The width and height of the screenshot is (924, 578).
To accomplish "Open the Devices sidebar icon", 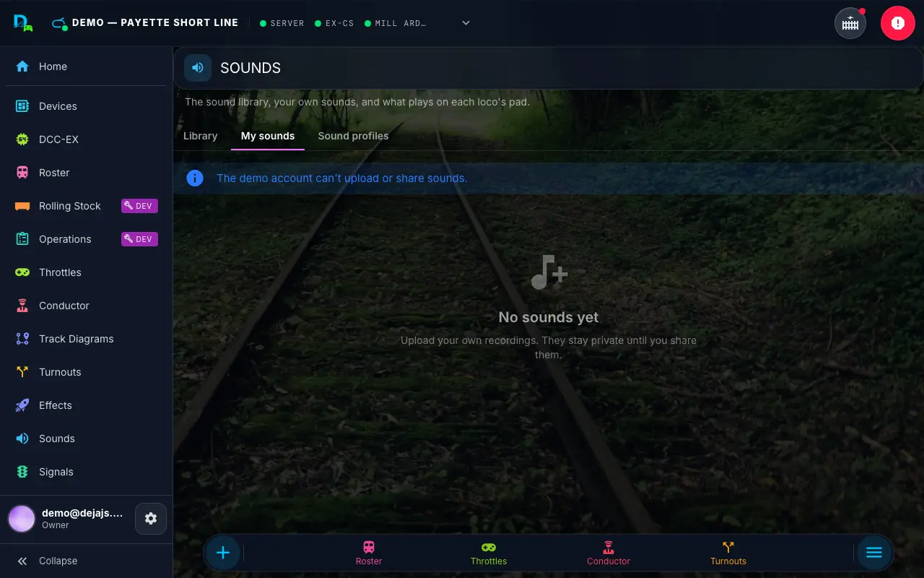I will coord(22,106).
